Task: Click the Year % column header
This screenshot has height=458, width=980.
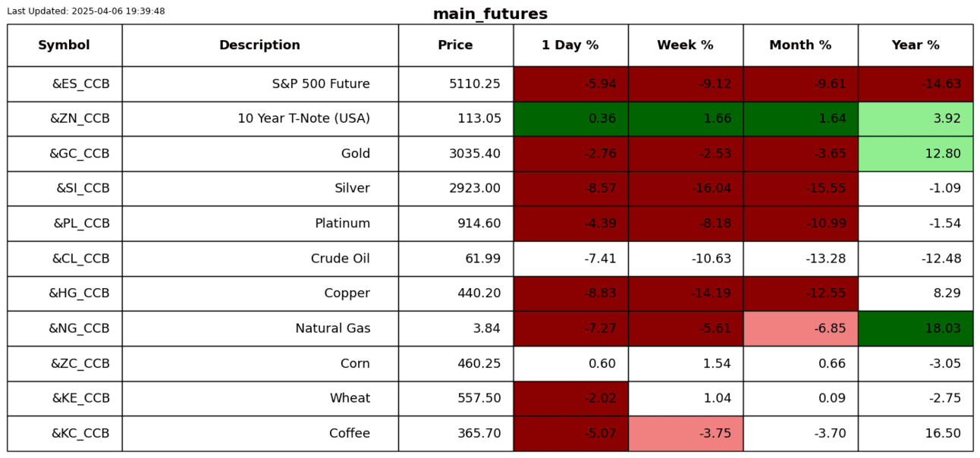Action: [x=916, y=45]
